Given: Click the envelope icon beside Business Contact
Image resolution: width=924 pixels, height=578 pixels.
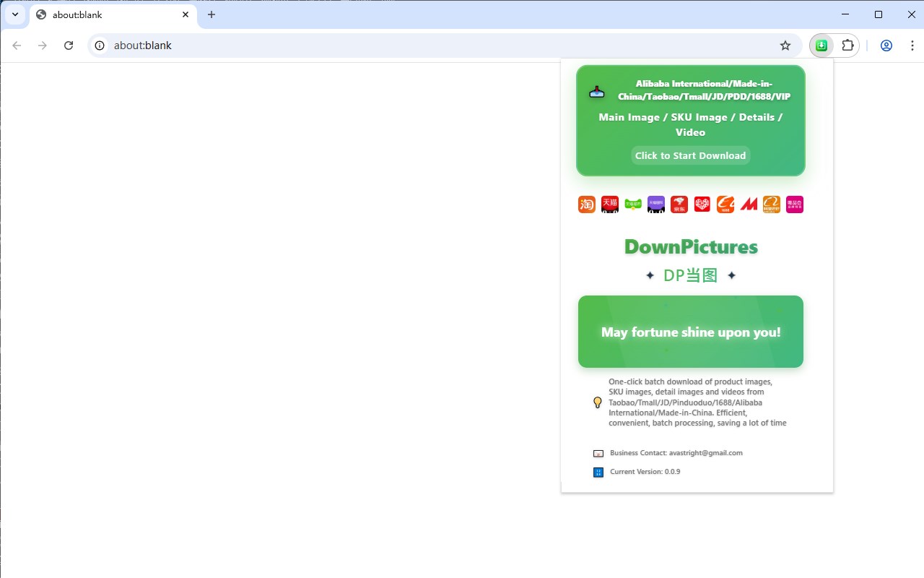Looking at the screenshot, I should pyautogui.click(x=598, y=454).
